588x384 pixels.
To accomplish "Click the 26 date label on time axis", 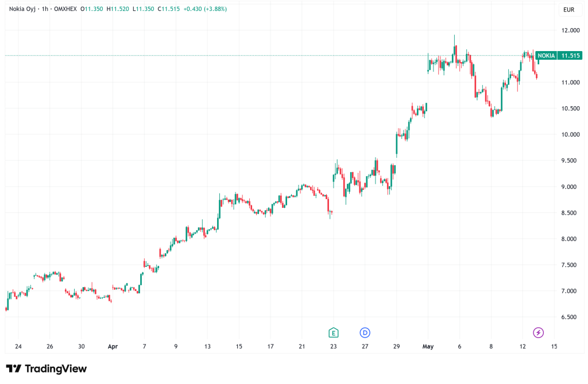I will (x=50, y=347).
